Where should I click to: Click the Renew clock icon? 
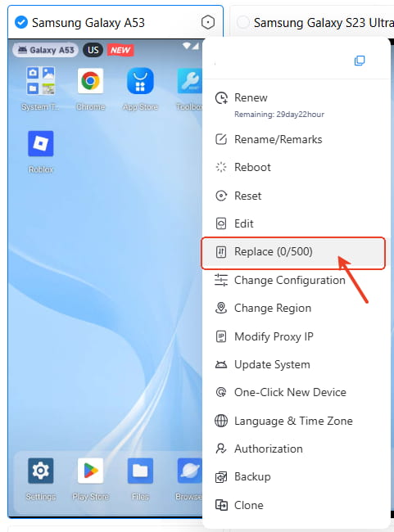click(x=221, y=98)
